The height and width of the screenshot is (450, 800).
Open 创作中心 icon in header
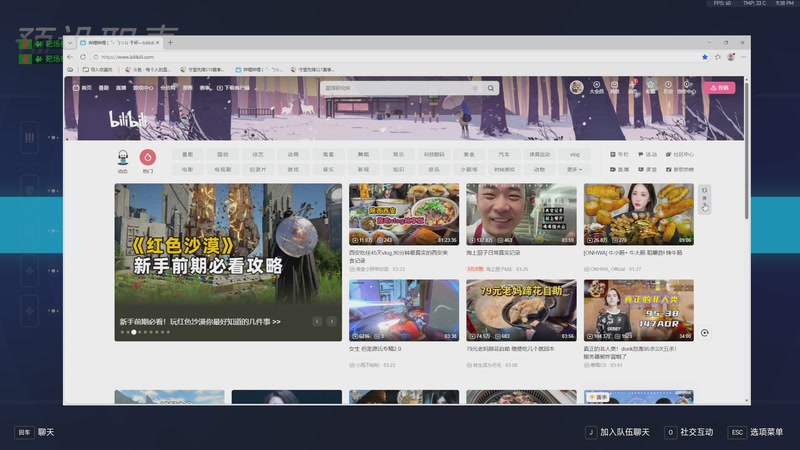(686, 87)
